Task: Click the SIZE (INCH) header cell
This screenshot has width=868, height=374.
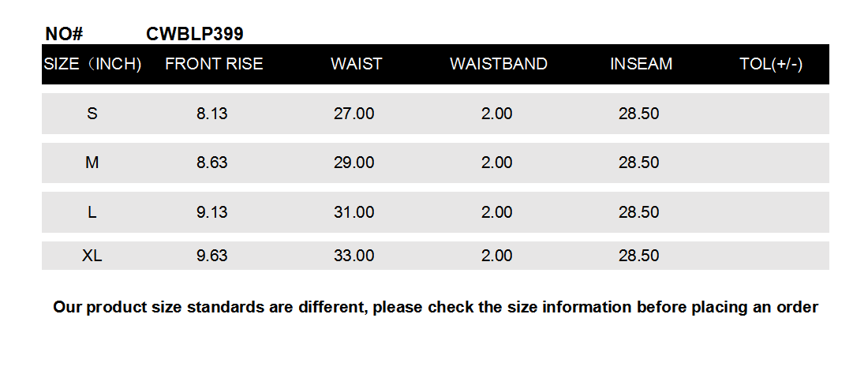Action: pos(92,65)
